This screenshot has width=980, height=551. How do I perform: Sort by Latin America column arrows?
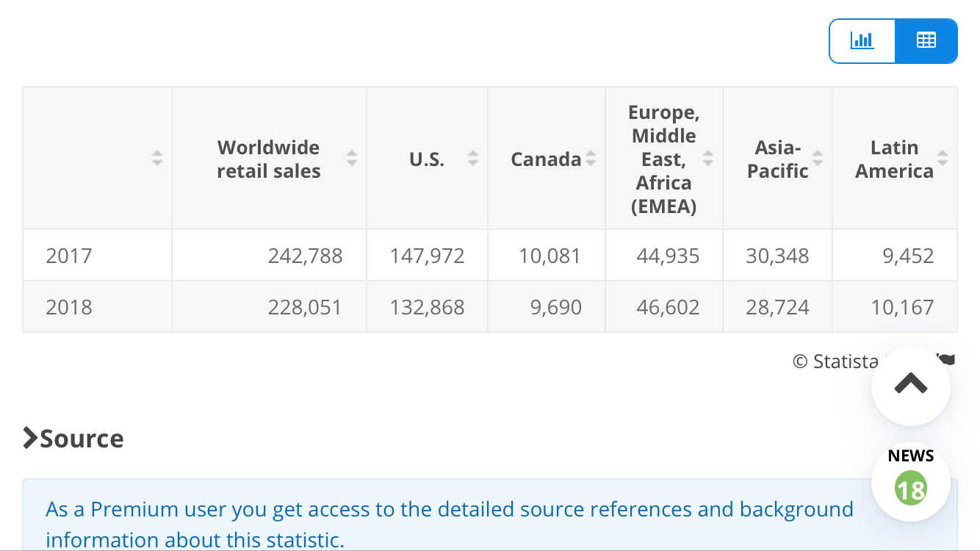click(x=943, y=158)
